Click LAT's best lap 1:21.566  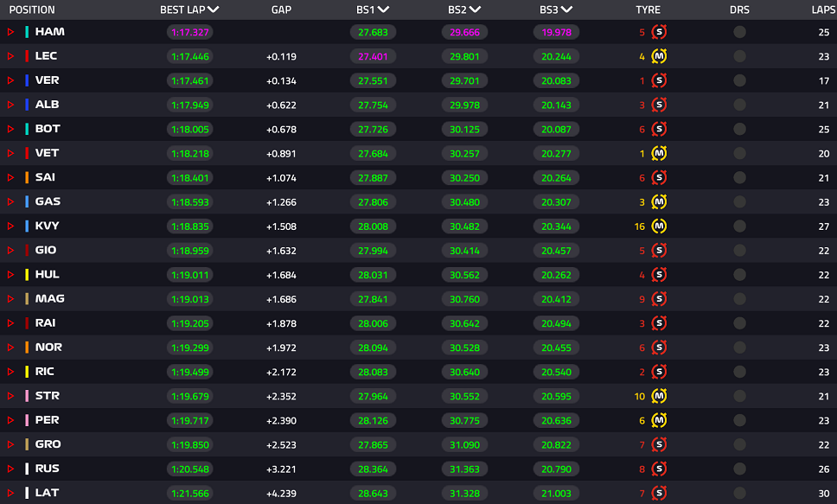click(190, 494)
